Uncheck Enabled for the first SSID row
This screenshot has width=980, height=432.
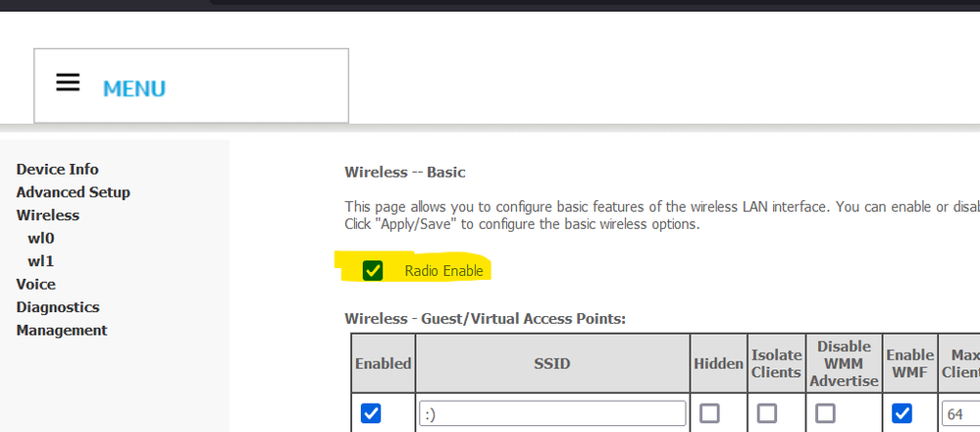[371, 413]
